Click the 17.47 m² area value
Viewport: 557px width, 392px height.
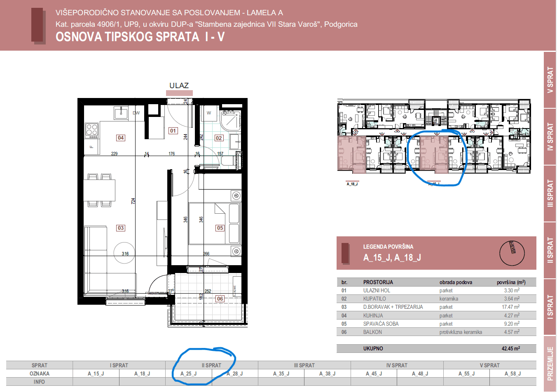pos(510,307)
